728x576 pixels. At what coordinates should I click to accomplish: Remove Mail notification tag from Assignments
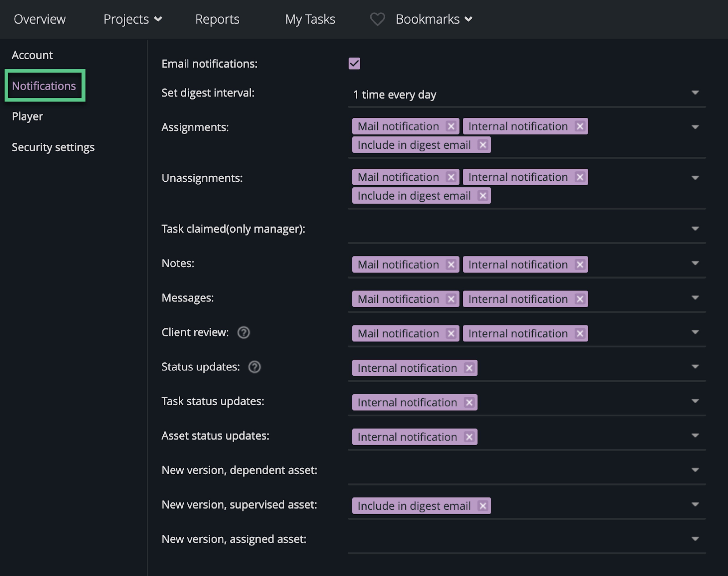451,126
